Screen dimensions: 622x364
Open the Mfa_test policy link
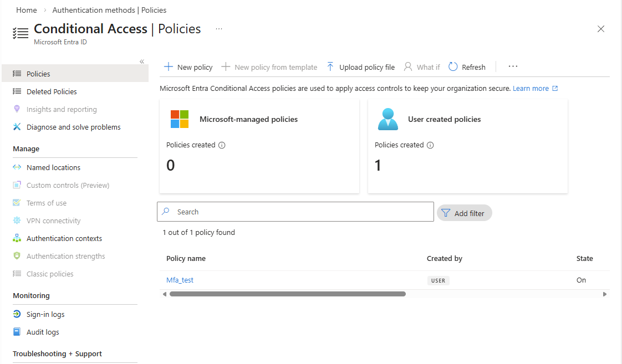click(x=180, y=280)
